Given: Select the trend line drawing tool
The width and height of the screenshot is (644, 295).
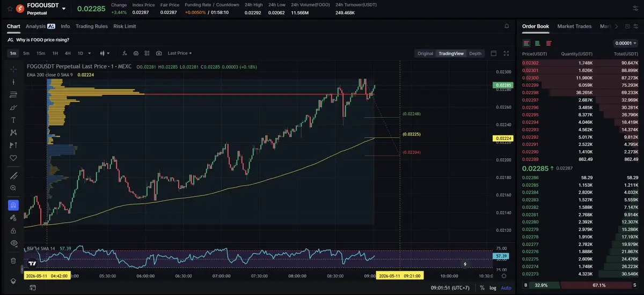Looking at the screenshot, I should click(x=13, y=82).
